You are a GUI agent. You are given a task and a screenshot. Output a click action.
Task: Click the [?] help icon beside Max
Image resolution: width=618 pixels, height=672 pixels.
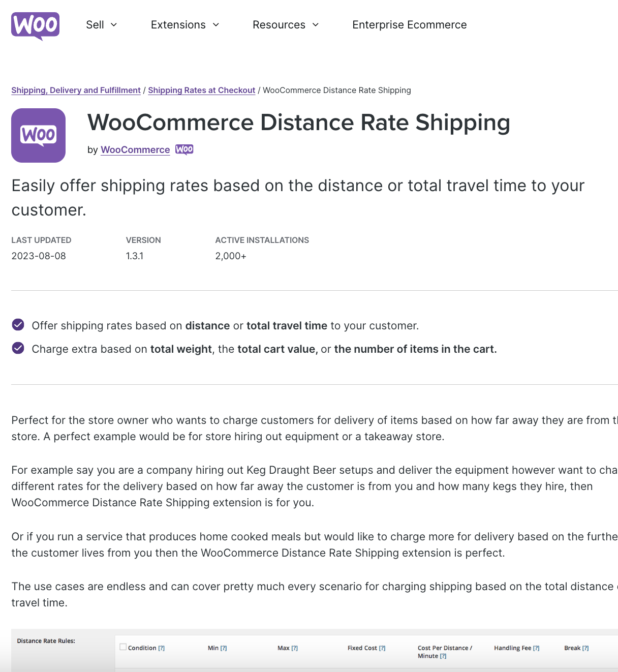pos(295,648)
